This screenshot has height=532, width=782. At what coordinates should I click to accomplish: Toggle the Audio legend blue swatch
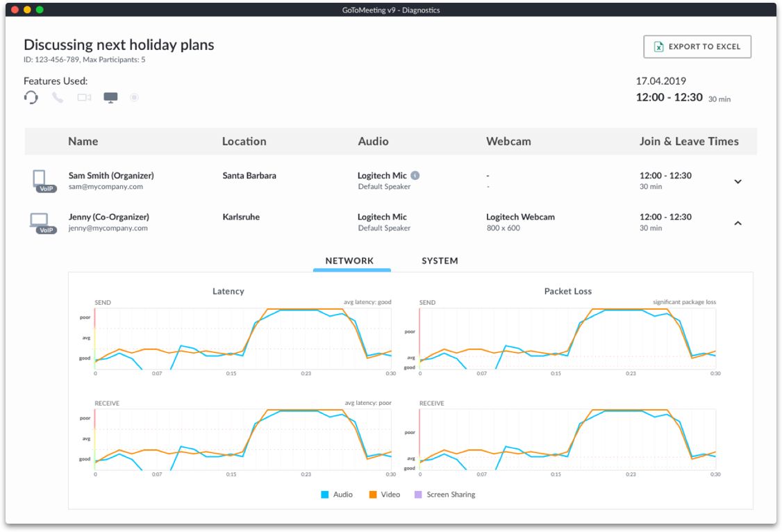coord(324,494)
